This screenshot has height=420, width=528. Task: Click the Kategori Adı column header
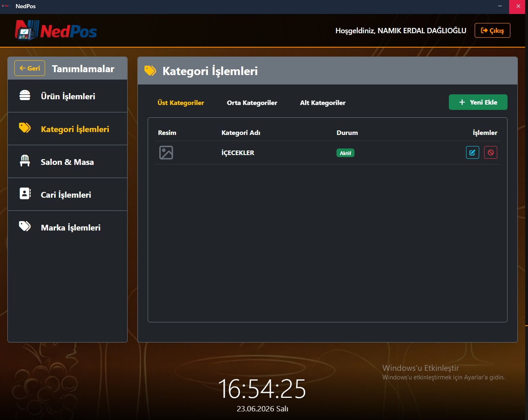(241, 133)
